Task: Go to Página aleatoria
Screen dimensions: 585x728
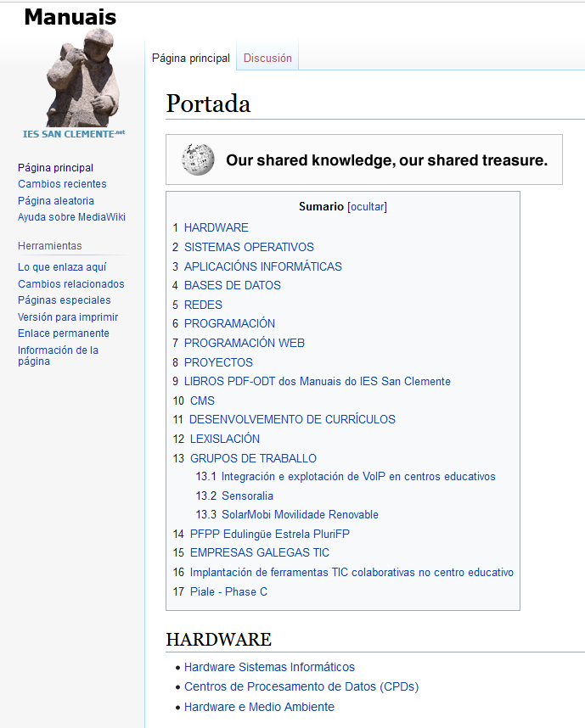Action: (56, 201)
